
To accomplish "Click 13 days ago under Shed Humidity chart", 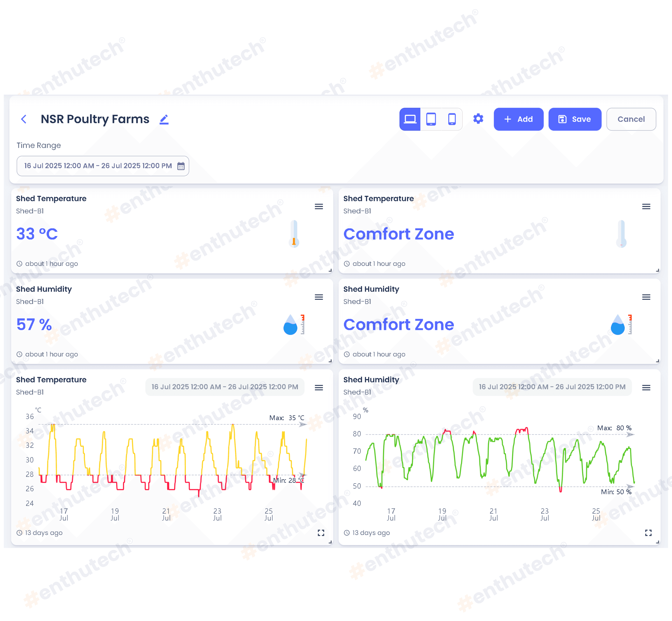I will 371,533.
